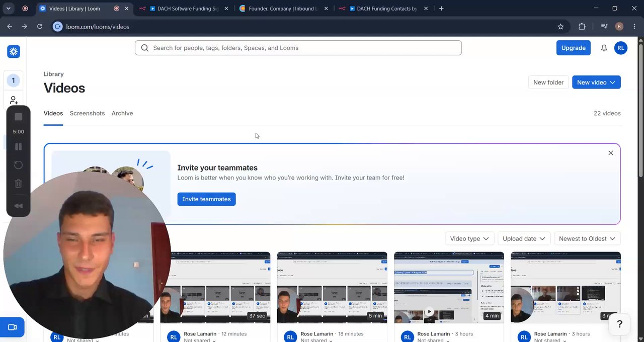Expand Not shared dropdown on 18 minutes video
The image size is (644, 342).
[316, 340]
